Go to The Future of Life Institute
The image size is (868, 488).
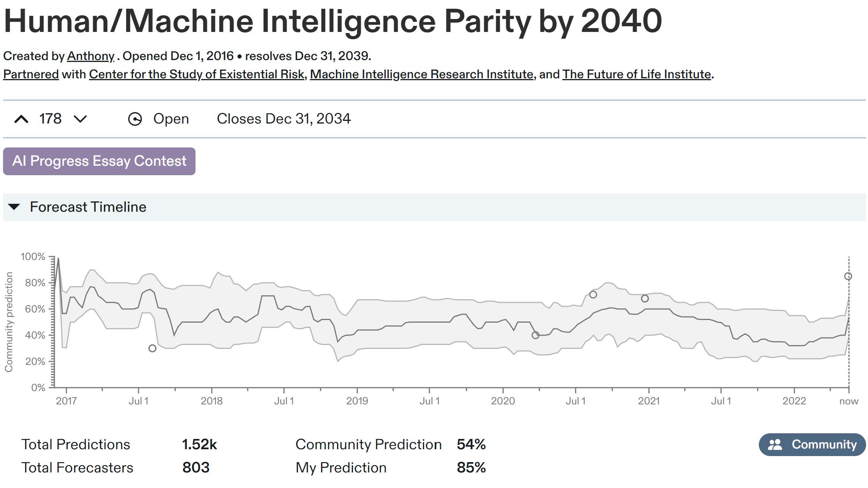[x=636, y=74]
